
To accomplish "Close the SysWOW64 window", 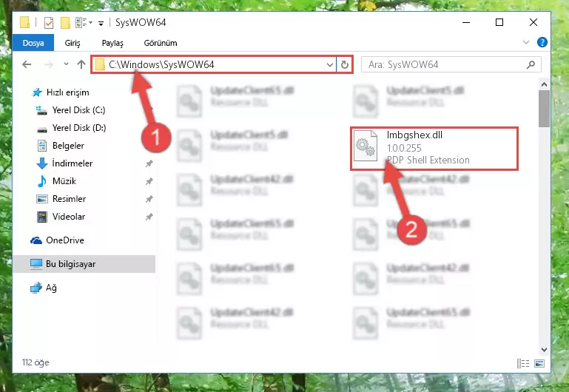I will coord(533,22).
